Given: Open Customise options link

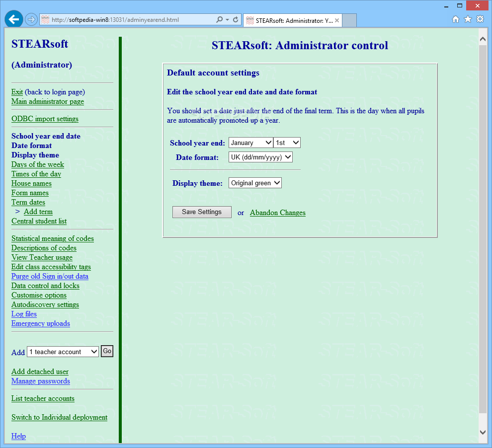Looking at the screenshot, I should coord(39,295).
